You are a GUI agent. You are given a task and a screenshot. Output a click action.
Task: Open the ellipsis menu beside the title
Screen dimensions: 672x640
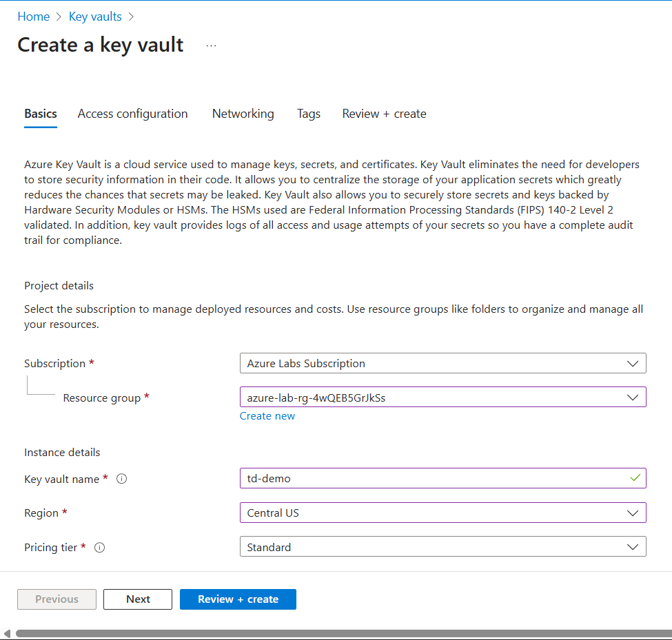click(211, 45)
